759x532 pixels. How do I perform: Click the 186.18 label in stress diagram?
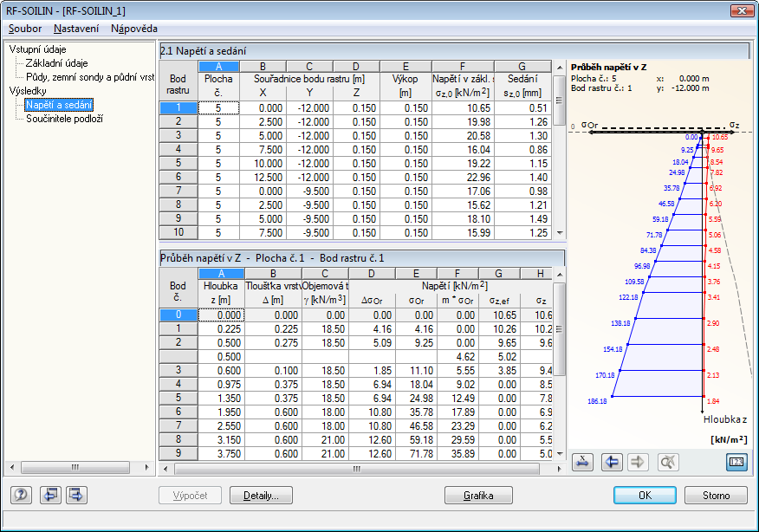597,401
